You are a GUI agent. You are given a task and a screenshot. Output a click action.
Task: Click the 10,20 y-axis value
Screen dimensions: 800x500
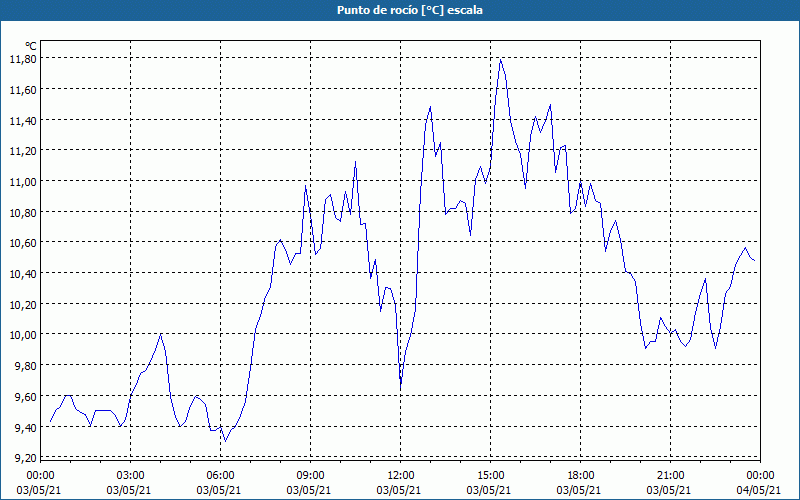point(23,305)
